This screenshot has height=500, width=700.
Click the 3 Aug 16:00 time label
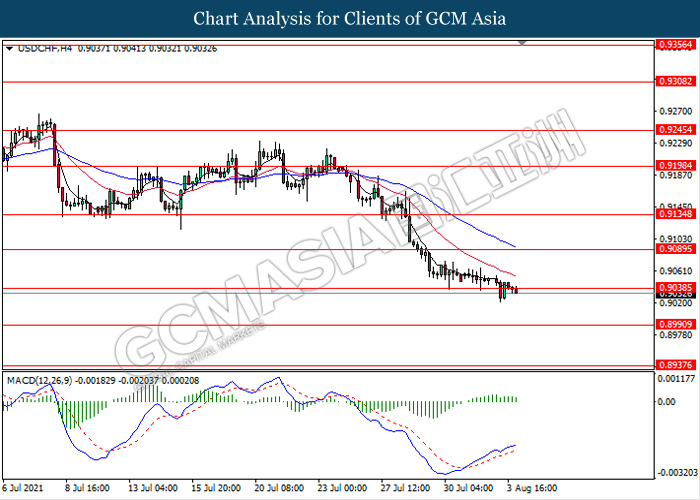531,487
